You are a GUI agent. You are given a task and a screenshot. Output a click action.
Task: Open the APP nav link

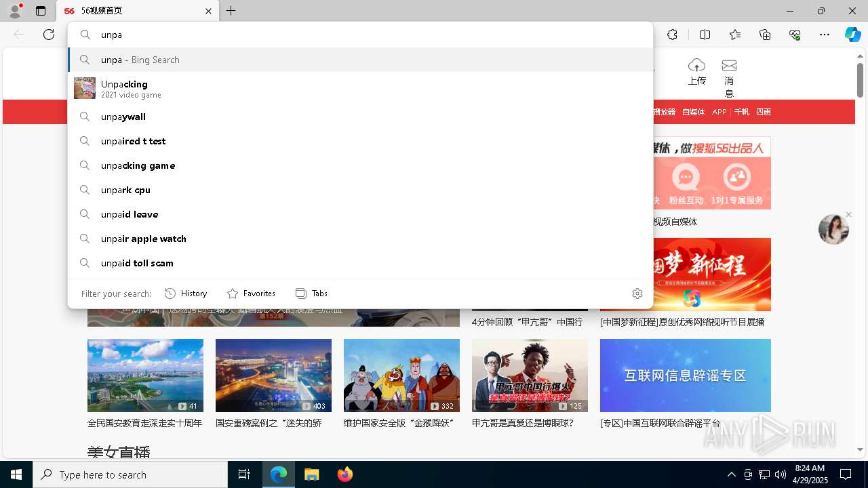(719, 112)
